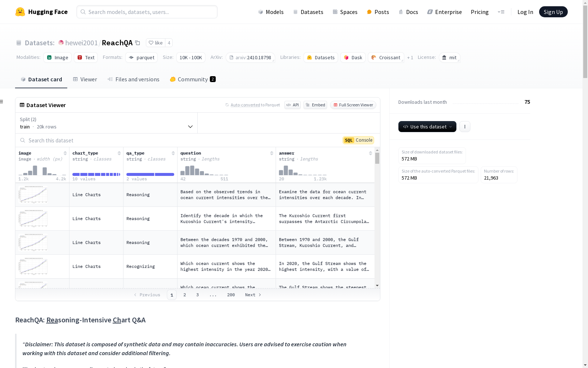The width and height of the screenshot is (588, 368).
Task: Click the table scroll down arrow
Action: tap(377, 286)
